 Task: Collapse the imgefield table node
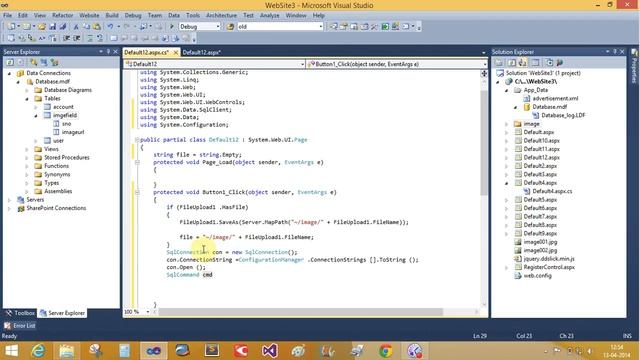pyautogui.click(x=36, y=116)
